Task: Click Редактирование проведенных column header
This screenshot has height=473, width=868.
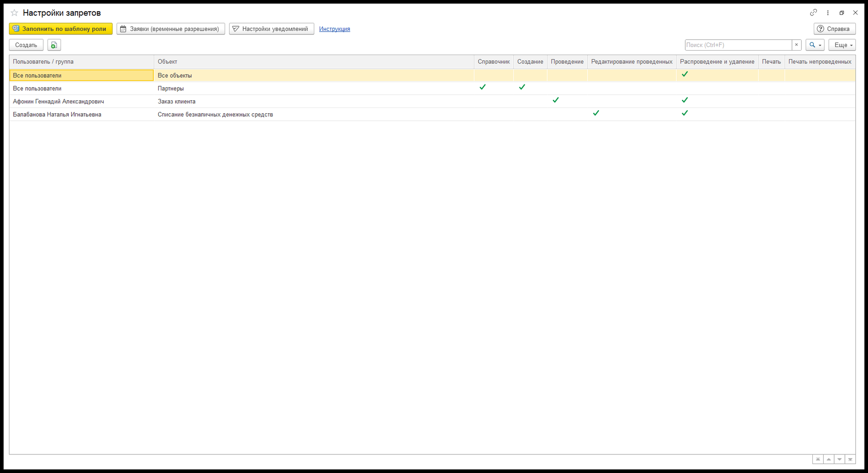Action: (632, 62)
